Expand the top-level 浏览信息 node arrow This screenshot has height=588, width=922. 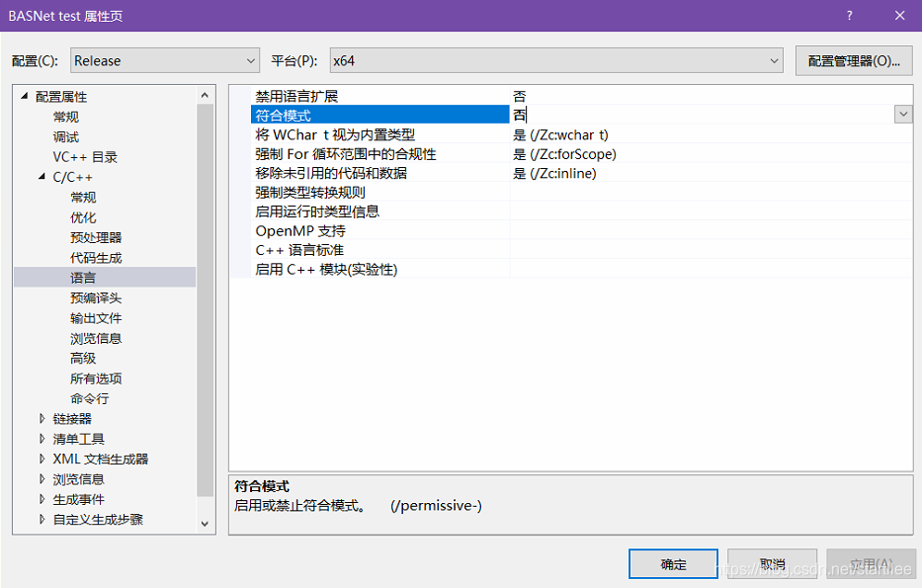click(42, 479)
